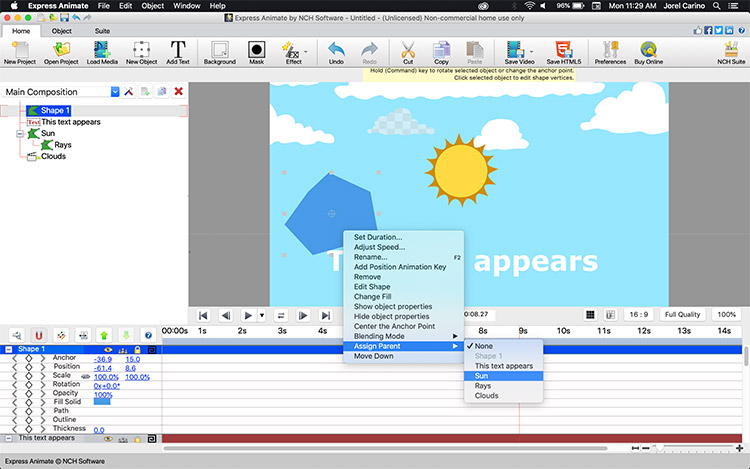Screen dimensions: 750x469
Task: Open the Full Quality dropdown
Action: tap(682, 315)
